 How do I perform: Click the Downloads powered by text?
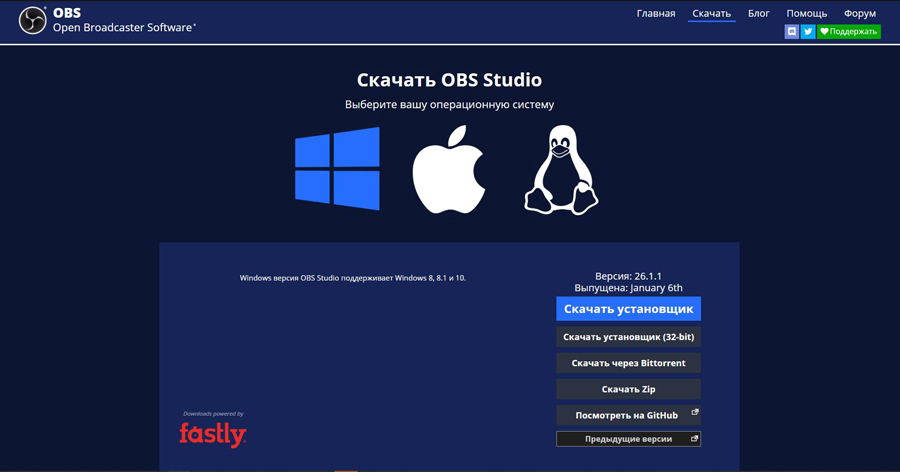click(213, 413)
